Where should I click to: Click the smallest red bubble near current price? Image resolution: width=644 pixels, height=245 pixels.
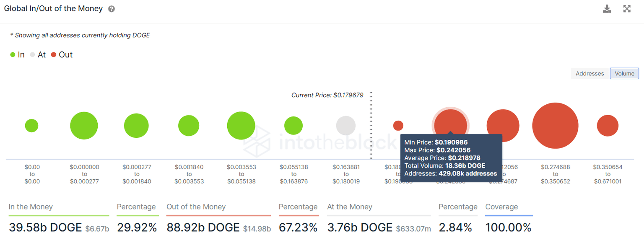pyautogui.click(x=398, y=125)
